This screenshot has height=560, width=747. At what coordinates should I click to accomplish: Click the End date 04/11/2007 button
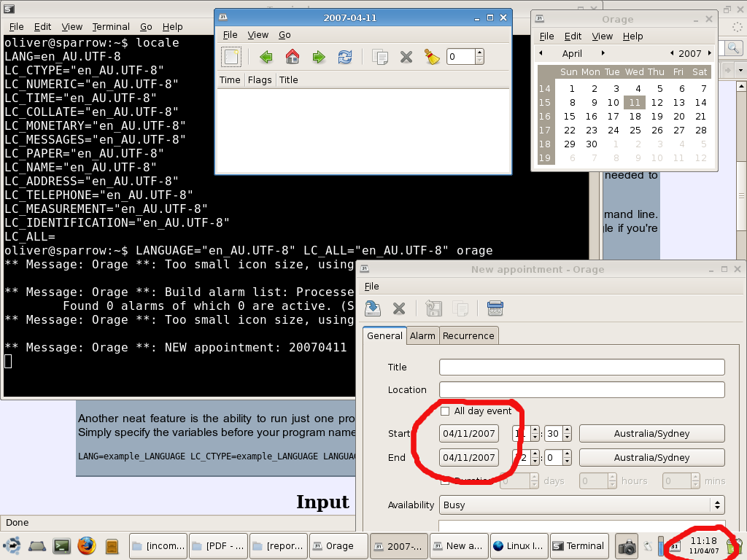(x=468, y=458)
